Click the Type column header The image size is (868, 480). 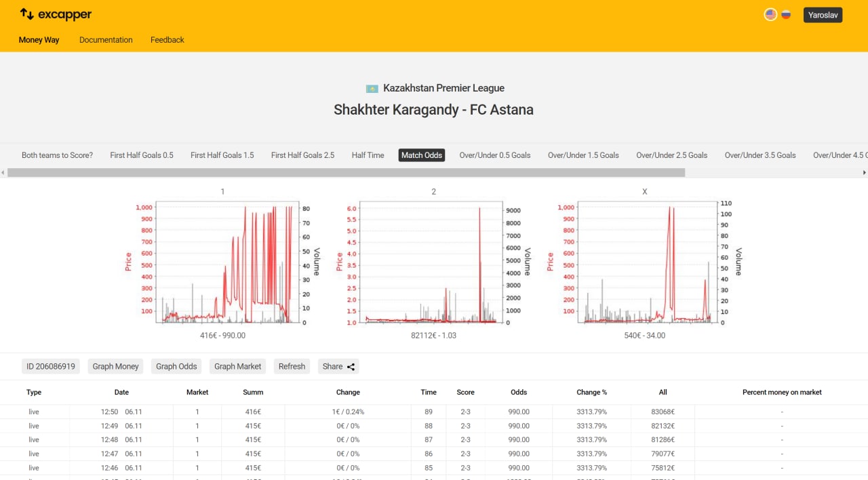(34, 393)
